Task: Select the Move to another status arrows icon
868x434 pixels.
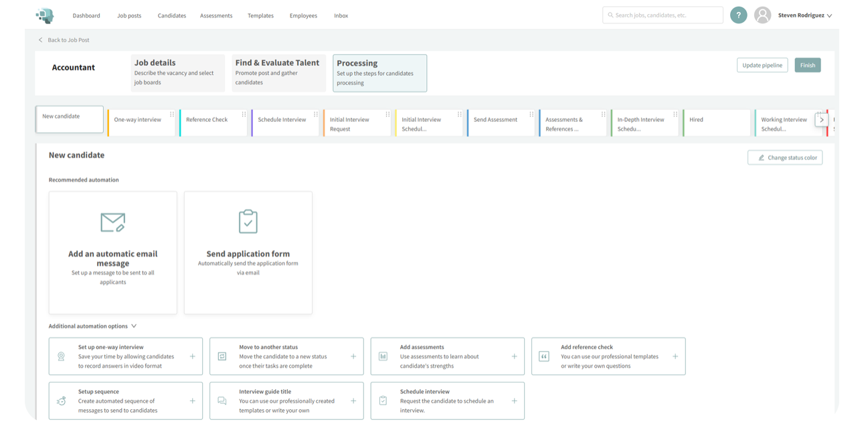Action: (223, 356)
